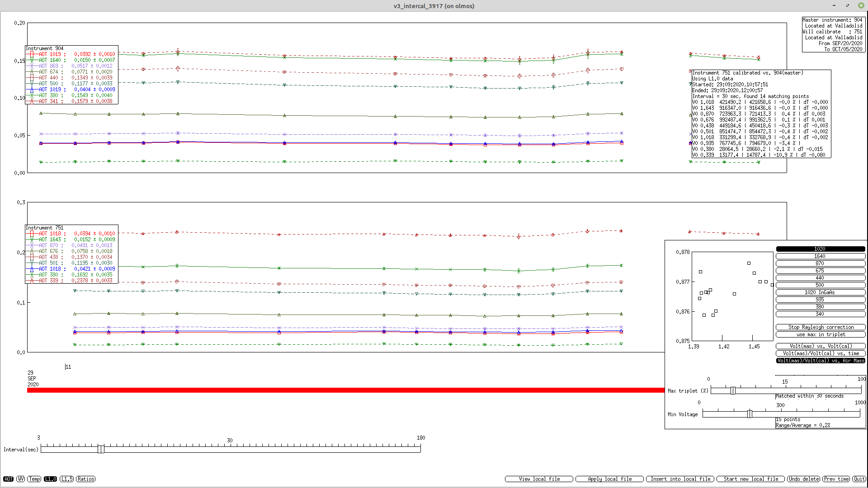Click the hour 11 tick label on timeline

click(x=68, y=367)
